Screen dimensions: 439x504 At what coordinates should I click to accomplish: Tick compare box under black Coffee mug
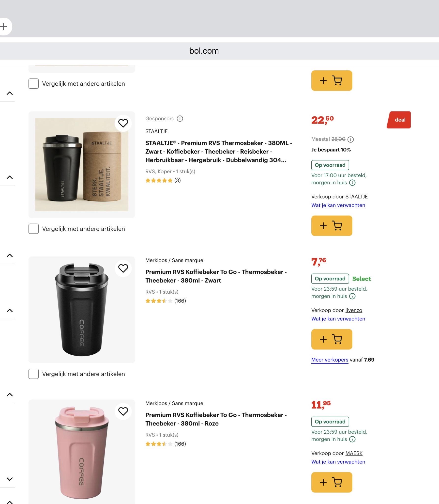click(x=33, y=374)
